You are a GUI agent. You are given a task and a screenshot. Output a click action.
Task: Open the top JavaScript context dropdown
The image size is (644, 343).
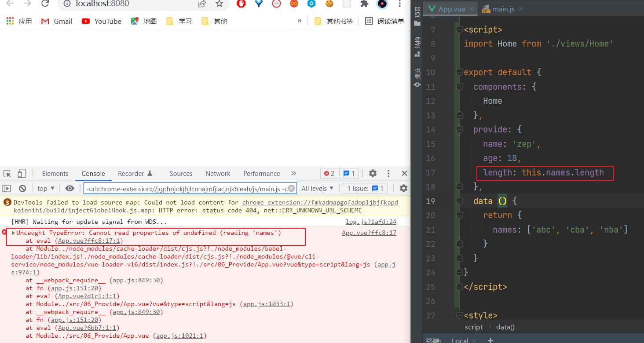pos(46,188)
